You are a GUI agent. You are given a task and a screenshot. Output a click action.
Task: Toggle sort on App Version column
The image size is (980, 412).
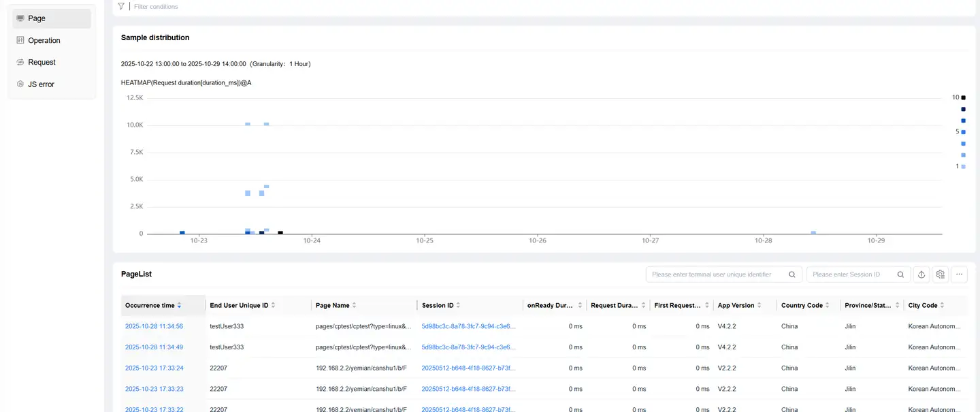pos(759,306)
